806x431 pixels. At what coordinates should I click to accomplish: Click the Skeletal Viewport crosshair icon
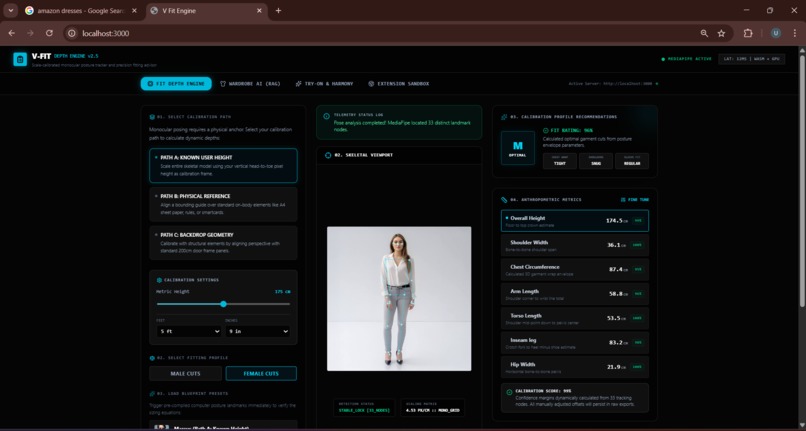pyautogui.click(x=328, y=155)
